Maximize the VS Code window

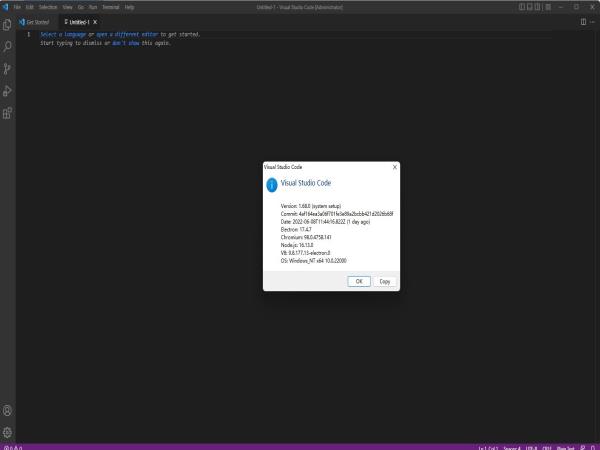pyautogui.click(x=576, y=7)
